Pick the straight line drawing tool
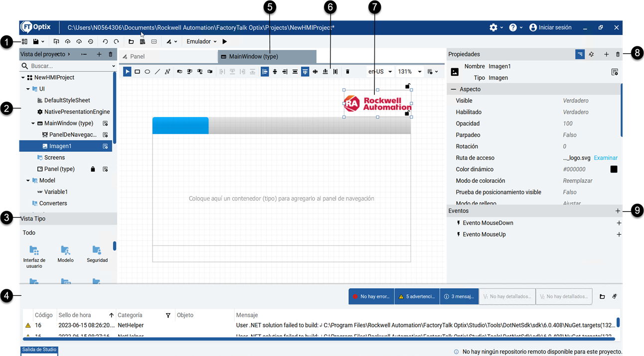This screenshot has width=644, height=356. pyautogui.click(x=158, y=72)
